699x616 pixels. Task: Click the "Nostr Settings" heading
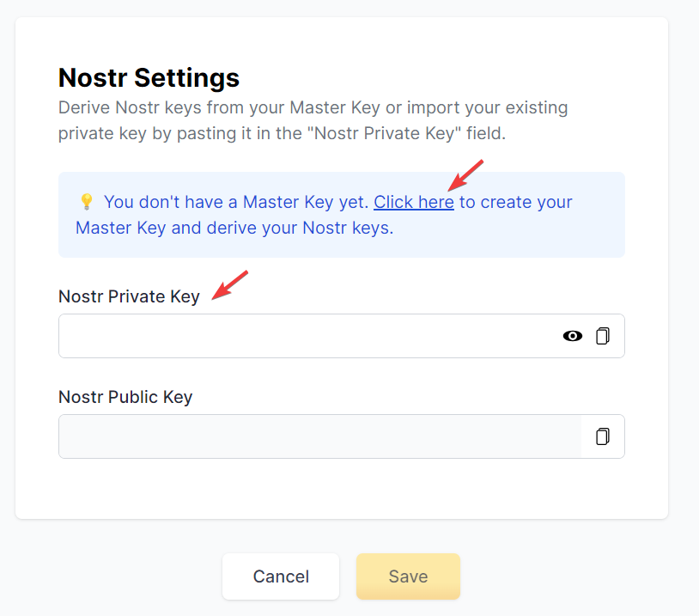click(149, 78)
